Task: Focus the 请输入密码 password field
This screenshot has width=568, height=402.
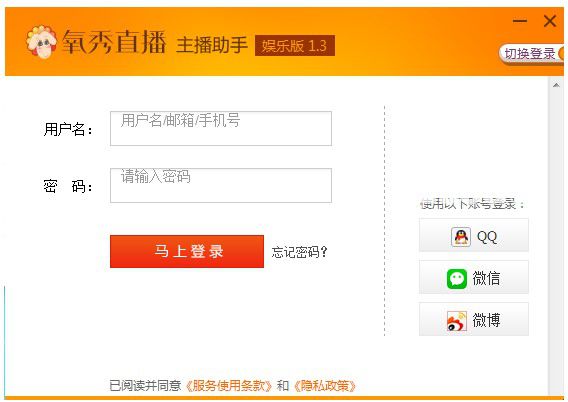Action: pos(221,185)
